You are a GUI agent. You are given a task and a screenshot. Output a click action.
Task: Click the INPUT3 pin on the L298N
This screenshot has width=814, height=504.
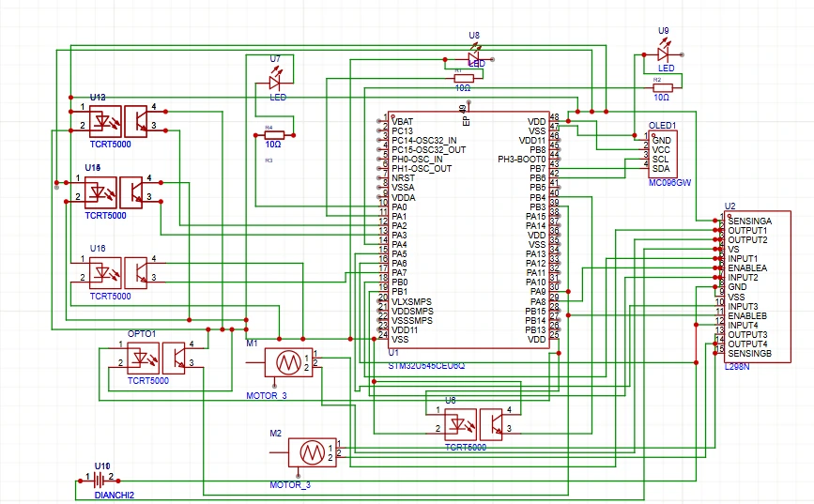coord(743,306)
